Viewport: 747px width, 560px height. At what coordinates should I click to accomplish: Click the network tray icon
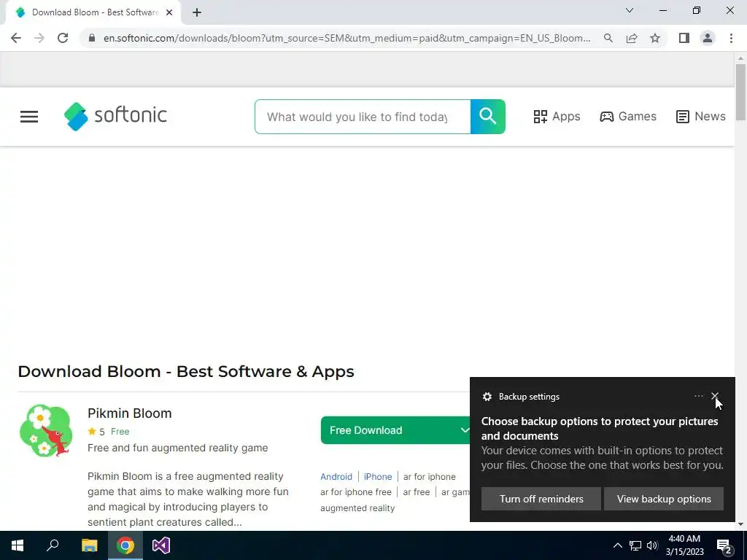635,545
